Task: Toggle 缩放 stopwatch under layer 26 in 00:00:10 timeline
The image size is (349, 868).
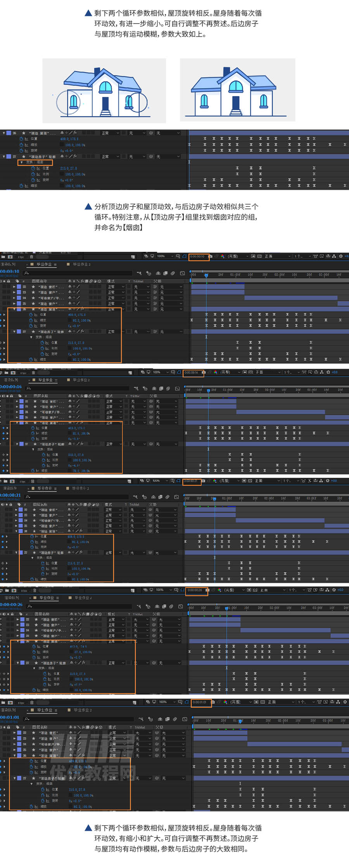Action: pyautogui.click(x=31, y=320)
